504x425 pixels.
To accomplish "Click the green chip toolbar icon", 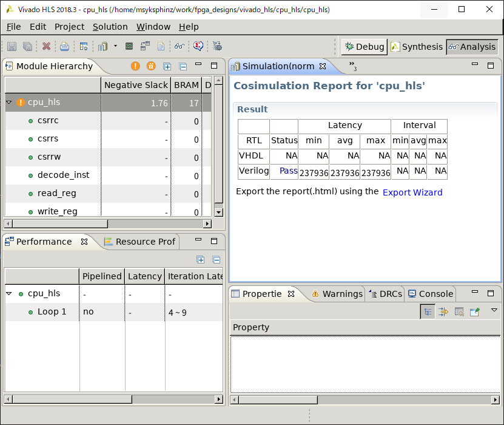I will [x=129, y=46].
